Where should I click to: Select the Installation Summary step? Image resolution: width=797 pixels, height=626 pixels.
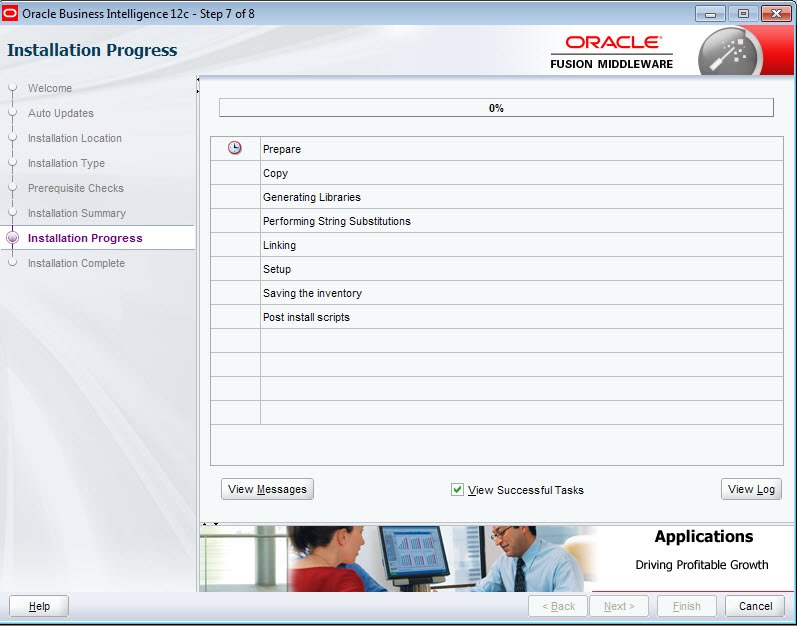tap(77, 213)
